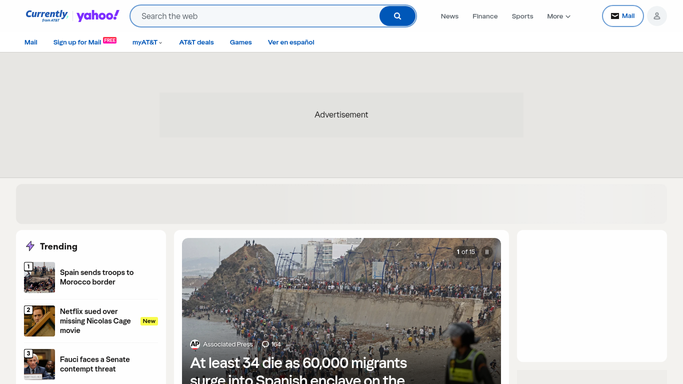Click Sign up for Mail link
683x384 pixels.
coord(77,42)
